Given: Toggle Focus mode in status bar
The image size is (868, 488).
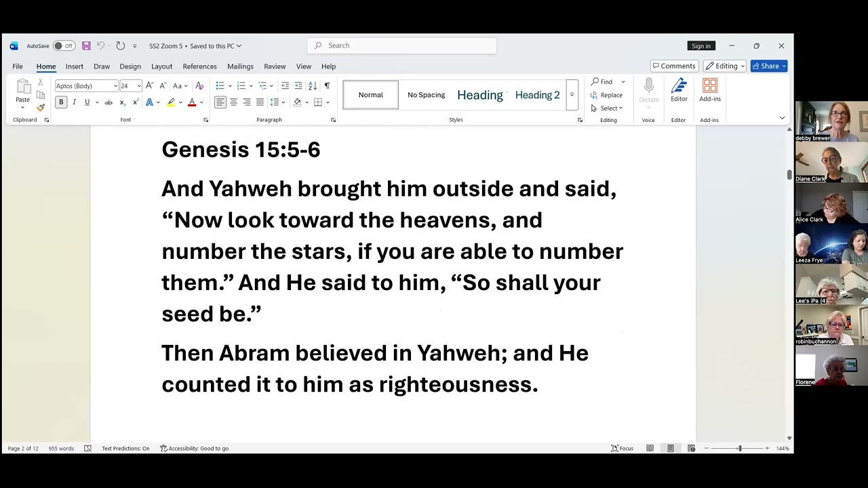Looking at the screenshot, I should [622, 448].
